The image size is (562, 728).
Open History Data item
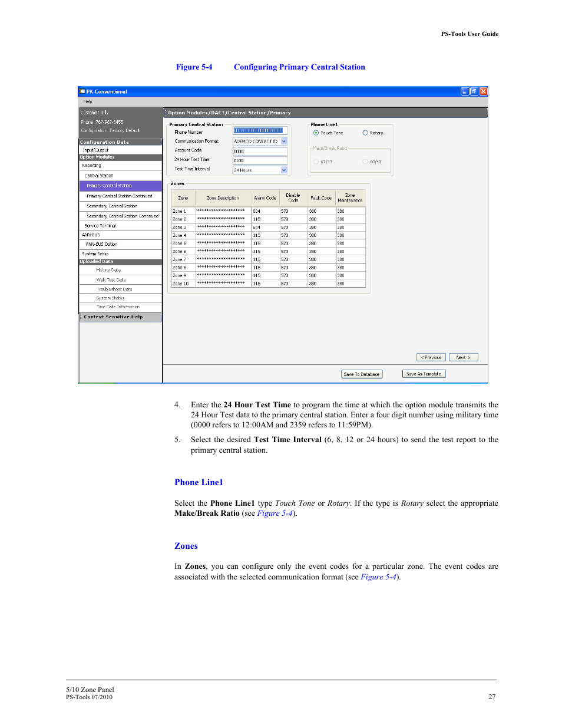[120, 270]
